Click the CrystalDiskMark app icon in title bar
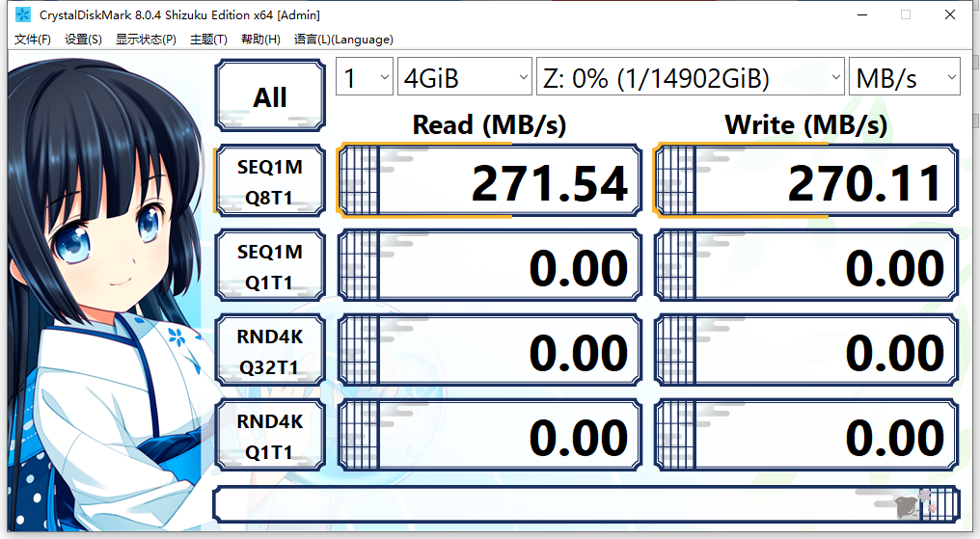This screenshot has width=980, height=539. pos(23,14)
